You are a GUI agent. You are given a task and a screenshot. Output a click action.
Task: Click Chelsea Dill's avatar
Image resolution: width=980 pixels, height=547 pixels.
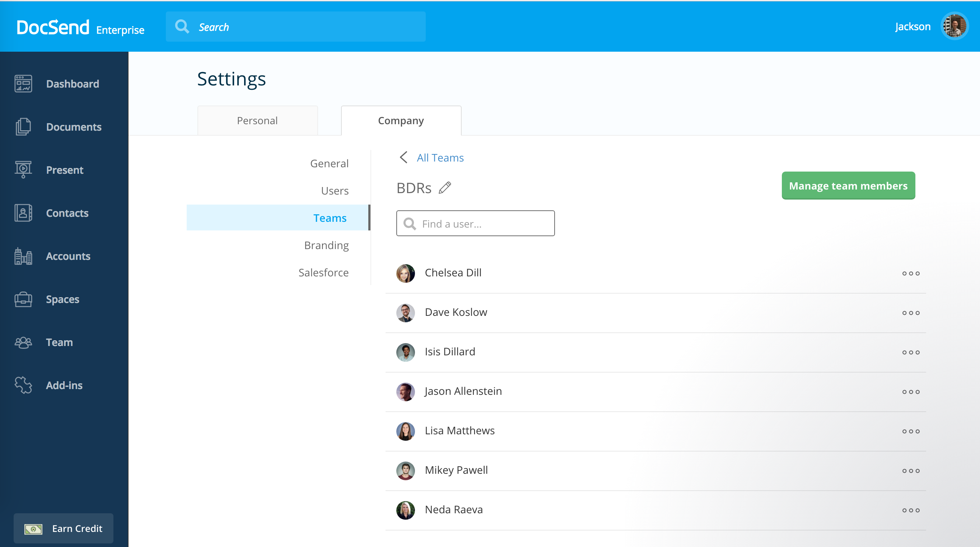(x=406, y=273)
